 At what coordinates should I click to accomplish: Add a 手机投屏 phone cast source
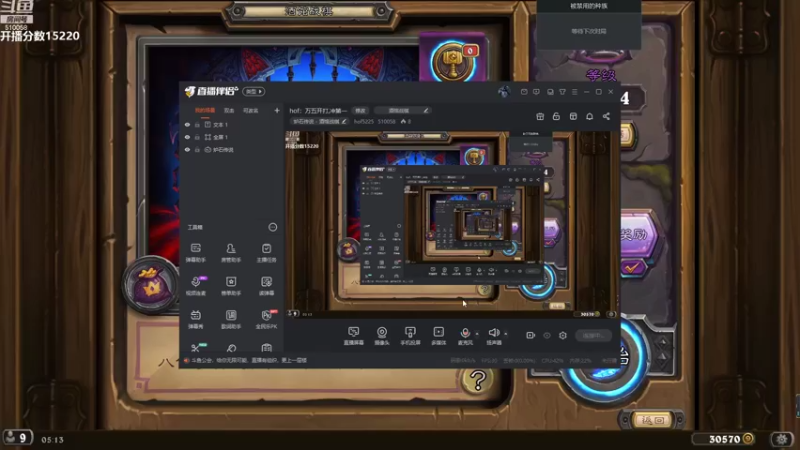click(410, 336)
